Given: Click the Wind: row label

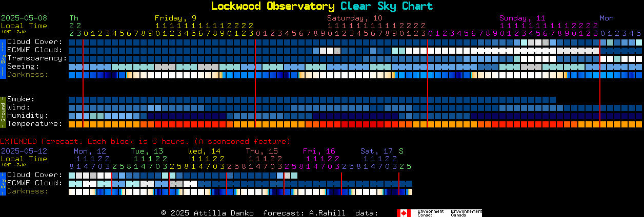Looking at the screenshot, I should 19,107.
